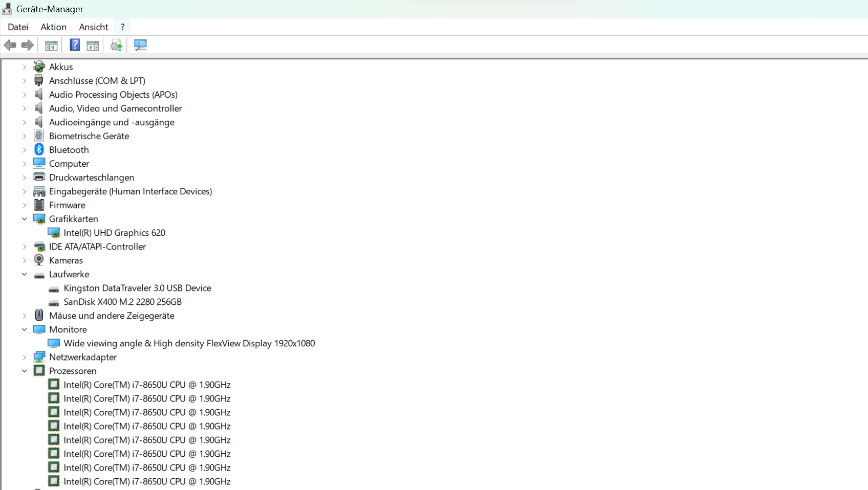868x490 pixels.
Task: Click the show/hide action pane toolbar icon
Action: (x=93, y=46)
